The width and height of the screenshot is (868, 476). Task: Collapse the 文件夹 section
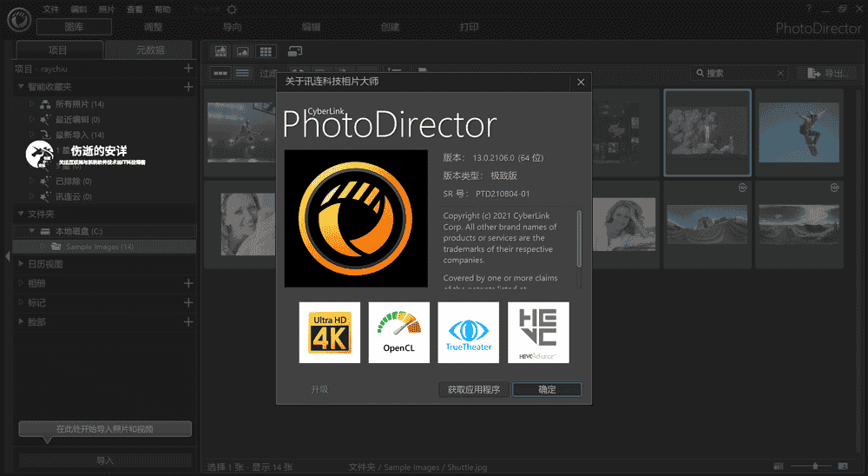click(21, 214)
